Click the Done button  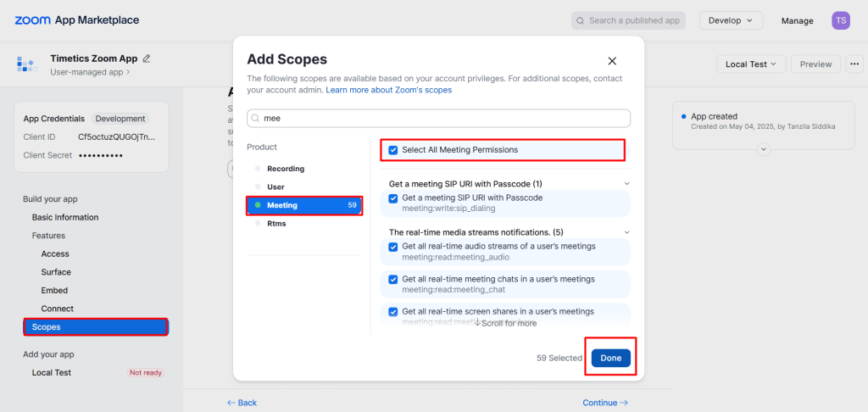(610, 358)
